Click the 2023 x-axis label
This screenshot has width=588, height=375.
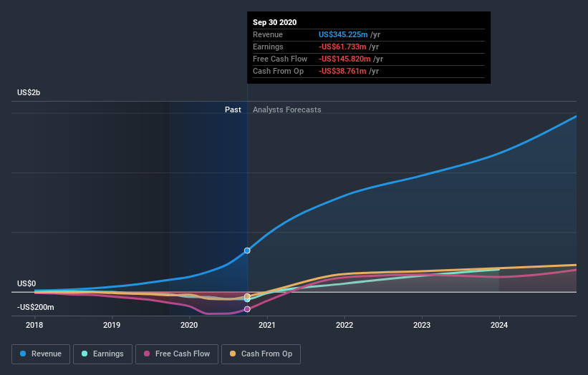pyautogui.click(x=422, y=325)
